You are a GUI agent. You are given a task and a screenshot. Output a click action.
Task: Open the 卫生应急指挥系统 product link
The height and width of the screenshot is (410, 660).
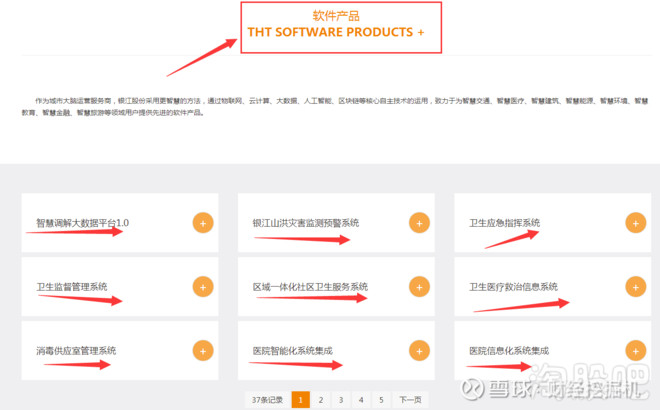click(505, 223)
